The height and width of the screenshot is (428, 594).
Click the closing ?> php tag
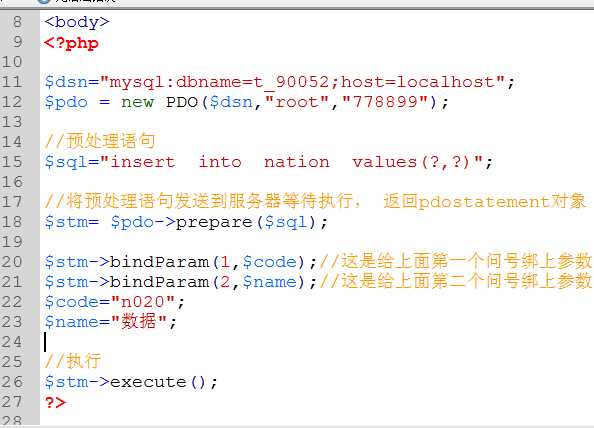pyautogui.click(x=55, y=402)
